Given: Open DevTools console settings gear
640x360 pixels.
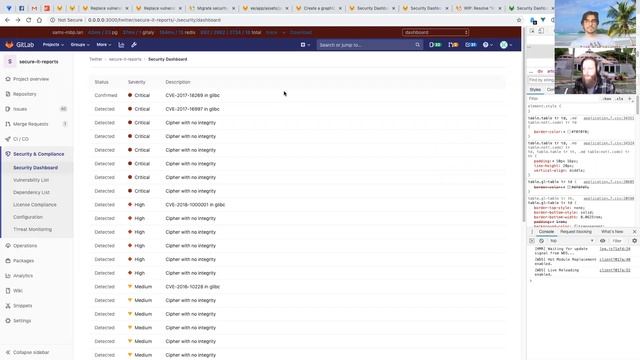Looking at the screenshot, I should [x=634, y=241].
